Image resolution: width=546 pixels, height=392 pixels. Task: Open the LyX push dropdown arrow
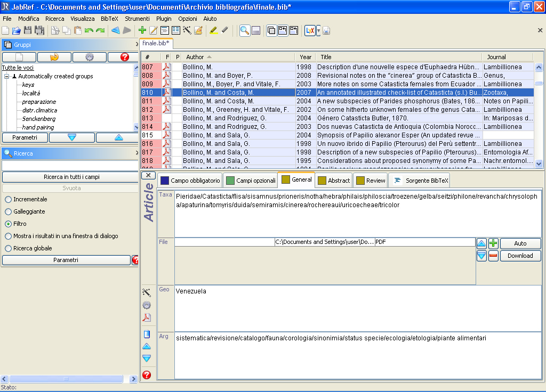click(x=318, y=30)
